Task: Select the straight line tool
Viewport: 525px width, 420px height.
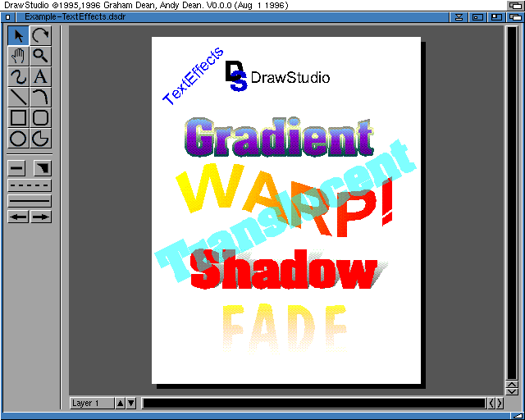Action: click(x=18, y=97)
